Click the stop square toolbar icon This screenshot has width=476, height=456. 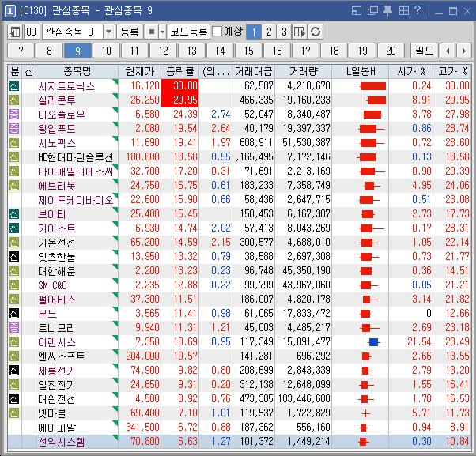pyautogui.click(x=152, y=32)
